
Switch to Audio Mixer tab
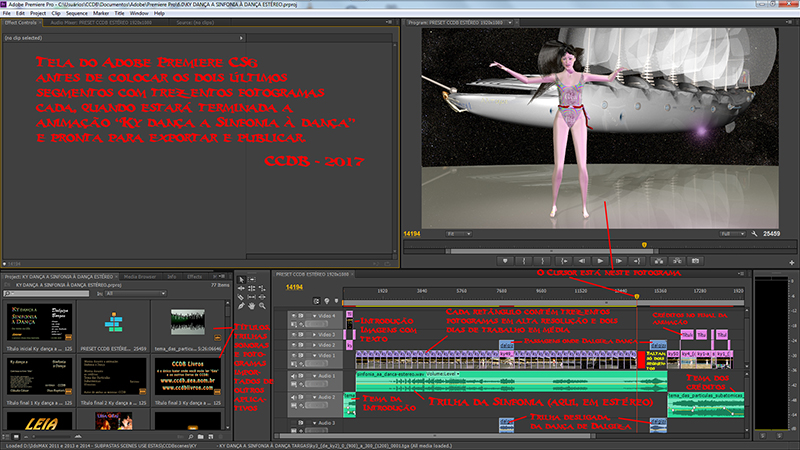pyautogui.click(x=101, y=22)
